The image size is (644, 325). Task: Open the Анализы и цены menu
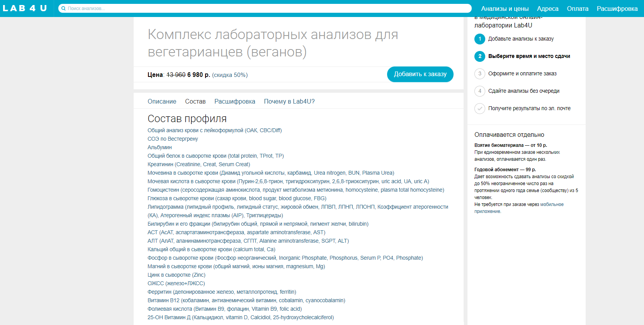[505, 9]
